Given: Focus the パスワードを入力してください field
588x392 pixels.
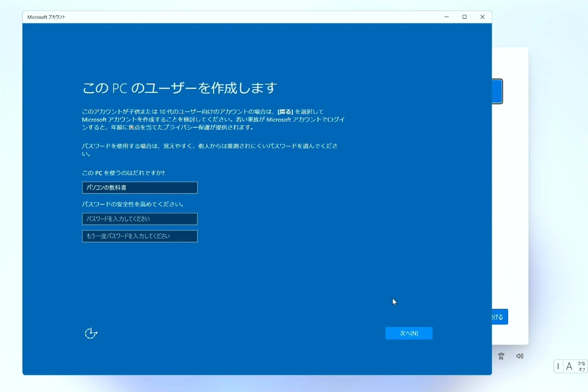Looking at the screenshot, I should [x=140, y=219].
